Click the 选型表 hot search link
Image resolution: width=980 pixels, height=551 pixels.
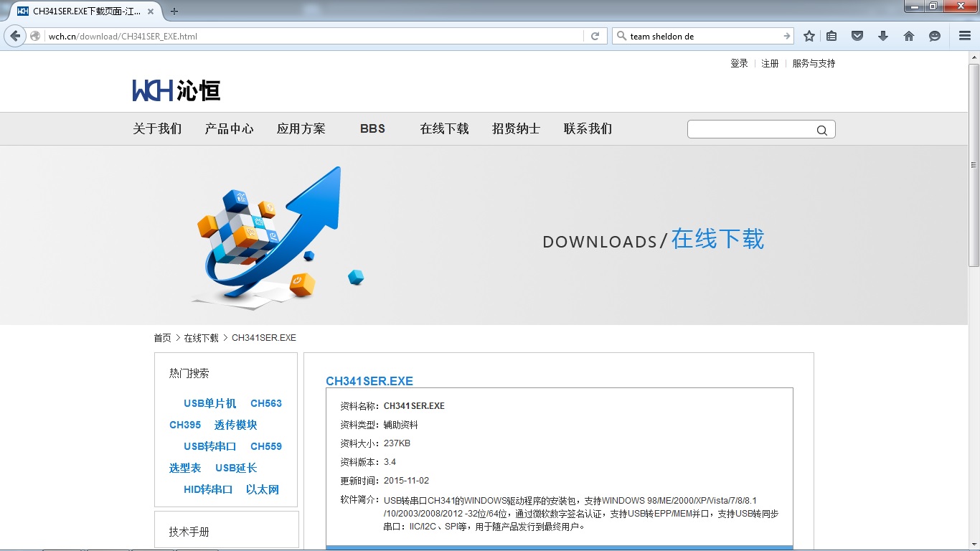point(185,468)
